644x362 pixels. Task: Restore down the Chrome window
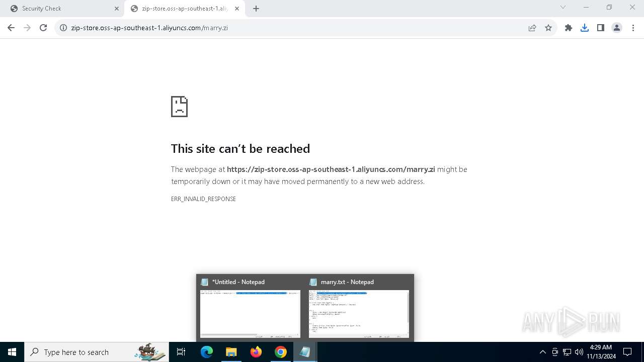point(609,7)
